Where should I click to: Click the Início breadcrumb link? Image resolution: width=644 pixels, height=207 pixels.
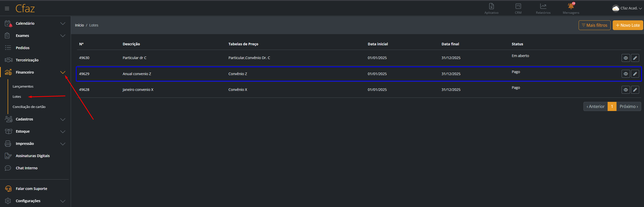(x=79, y=25)
